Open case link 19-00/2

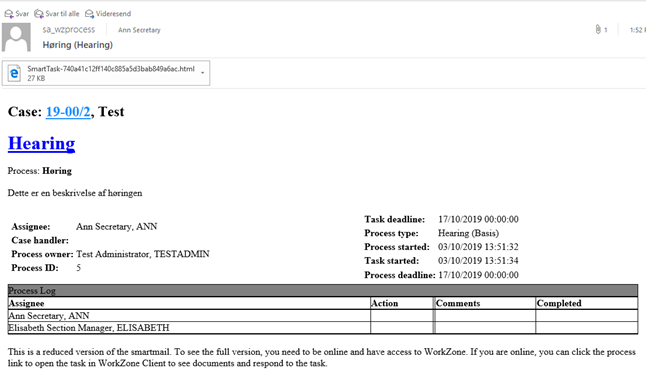pyautogui.click(x=68, y=112)
